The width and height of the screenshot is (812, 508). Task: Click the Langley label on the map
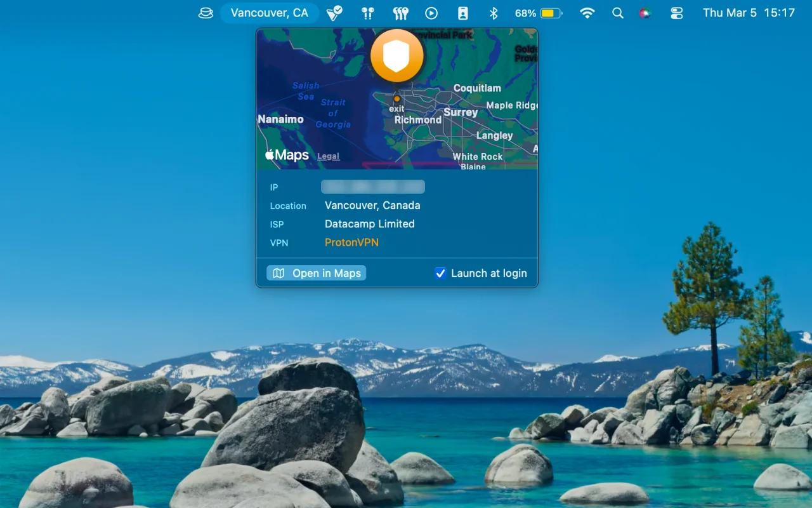pyautogui.click(x=494, y=135)
